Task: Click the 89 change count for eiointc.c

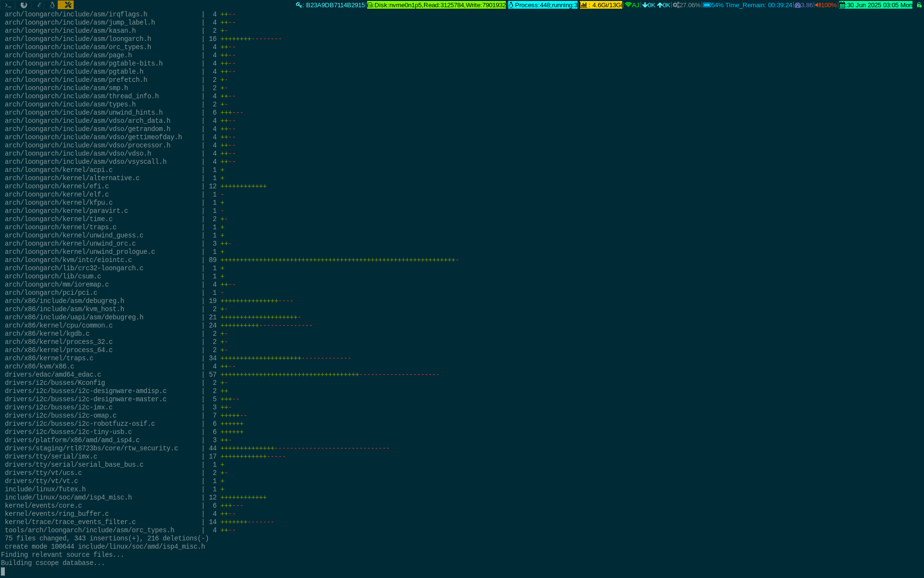Action: pos(213,260)
